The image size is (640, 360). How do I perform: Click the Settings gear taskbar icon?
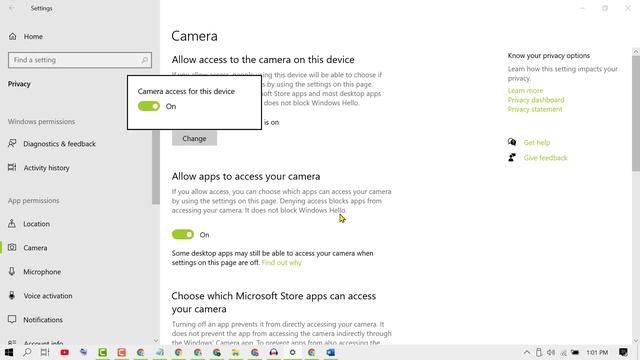coord(292,352)
